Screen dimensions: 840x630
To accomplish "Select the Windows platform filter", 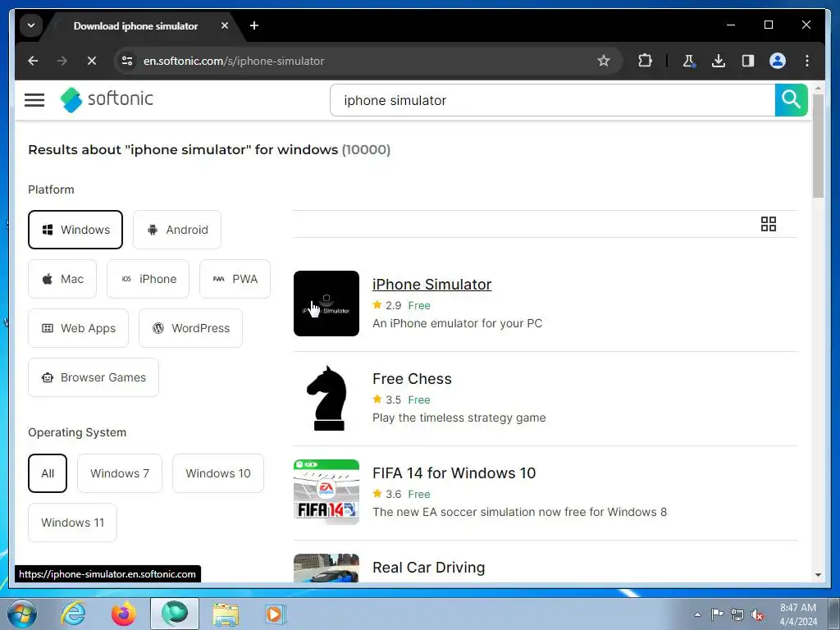I will click(x=75, y=230).
